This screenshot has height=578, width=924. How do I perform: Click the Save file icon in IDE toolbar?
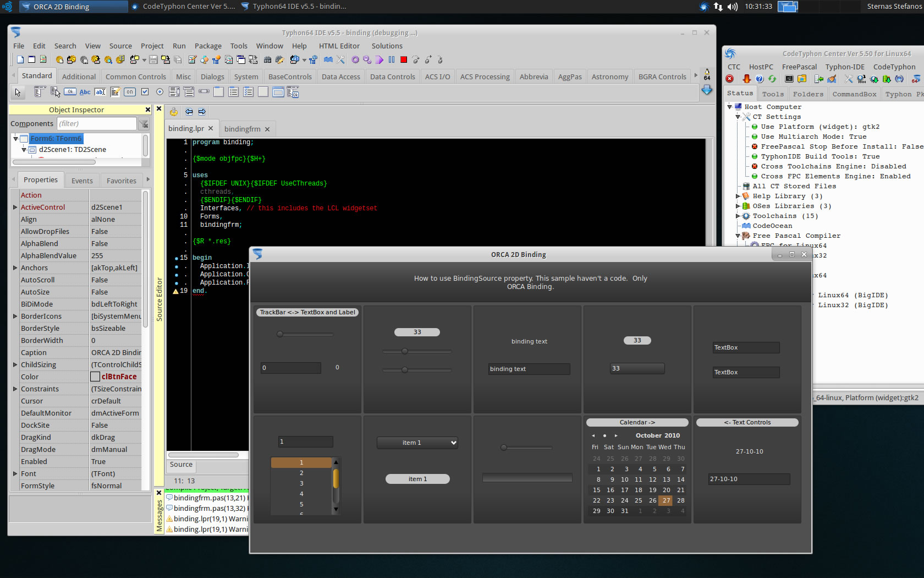(153, 59)
